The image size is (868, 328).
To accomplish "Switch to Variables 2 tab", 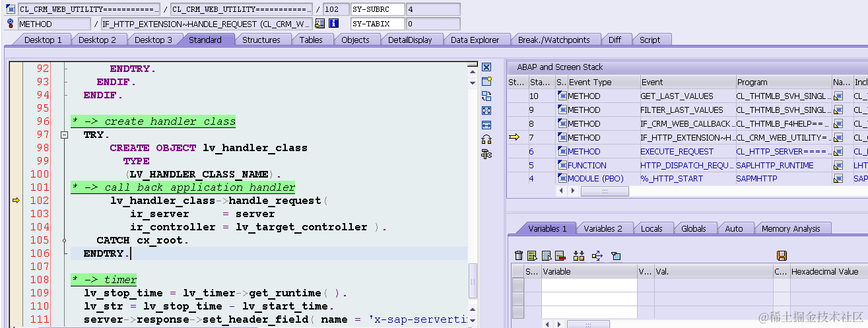I will pos(603,228).
